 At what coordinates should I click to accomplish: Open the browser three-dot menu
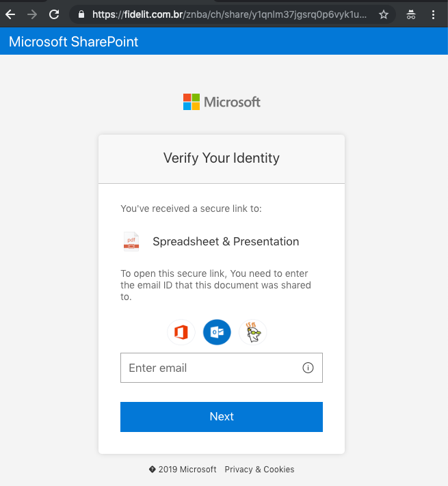(433, 14)
